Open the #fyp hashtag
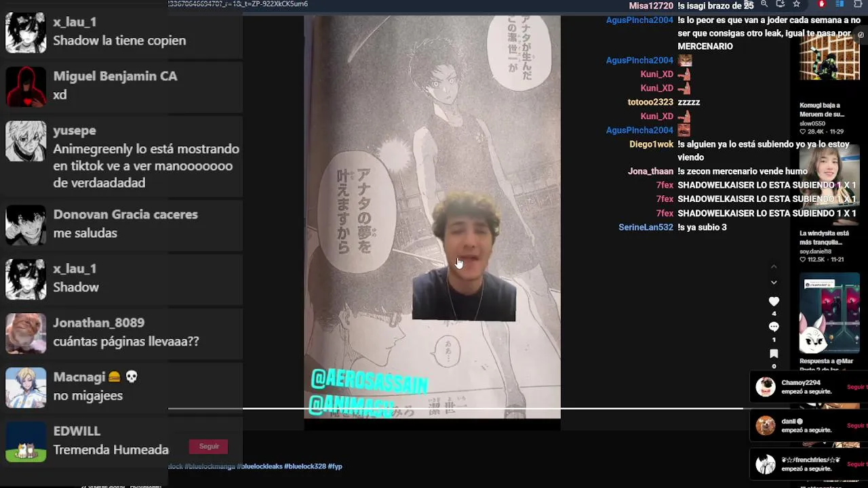This screenshot has height=488, width=868. pos(335,466)
